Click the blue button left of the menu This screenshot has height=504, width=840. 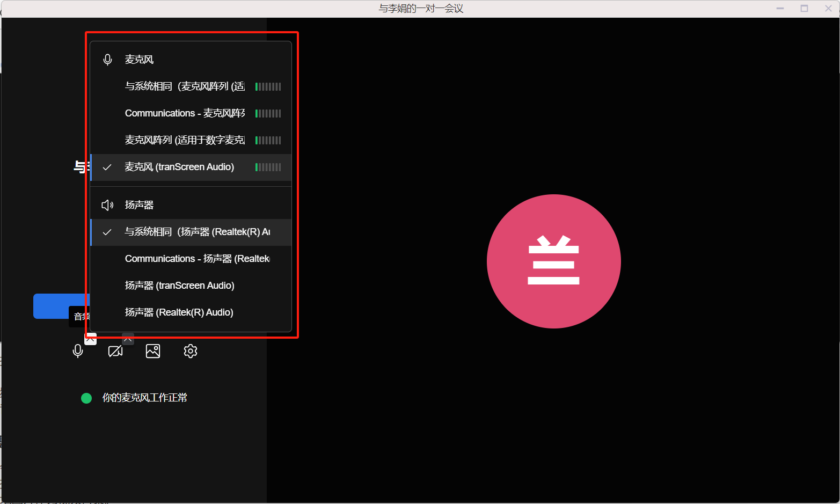point(60,306)
